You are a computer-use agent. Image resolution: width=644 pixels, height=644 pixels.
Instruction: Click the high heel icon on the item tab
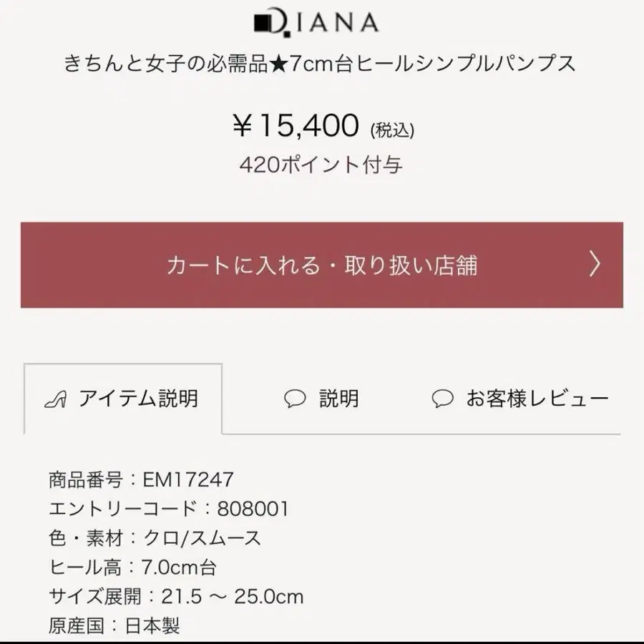pos(57,399)
